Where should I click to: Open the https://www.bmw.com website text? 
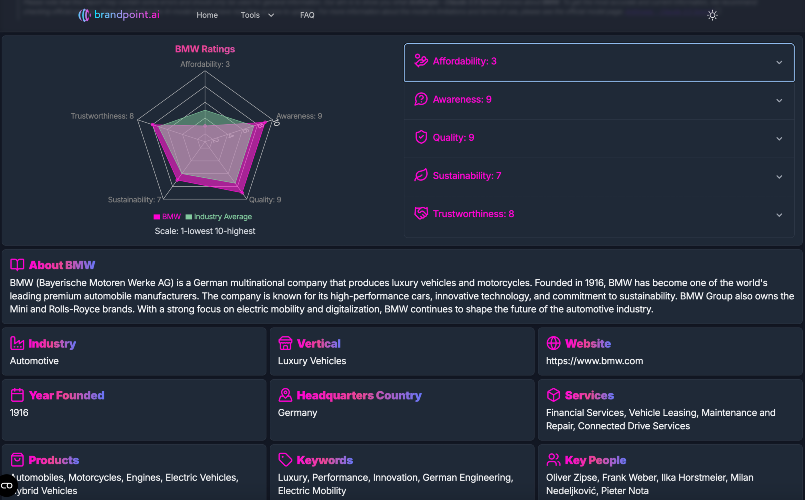595,361
